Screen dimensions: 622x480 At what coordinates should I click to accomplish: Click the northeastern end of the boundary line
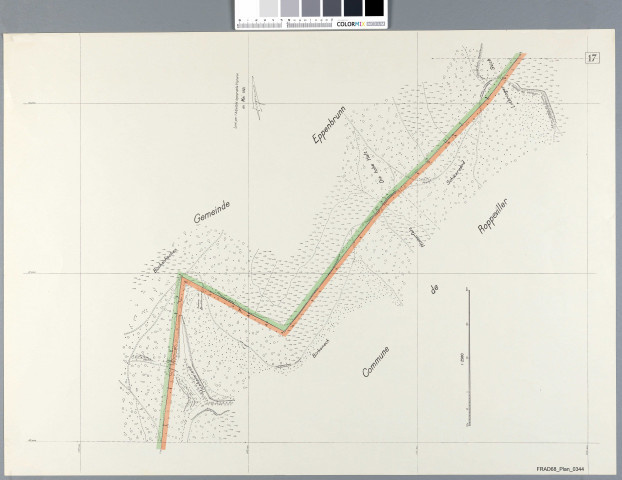click(x=522, y=53)
